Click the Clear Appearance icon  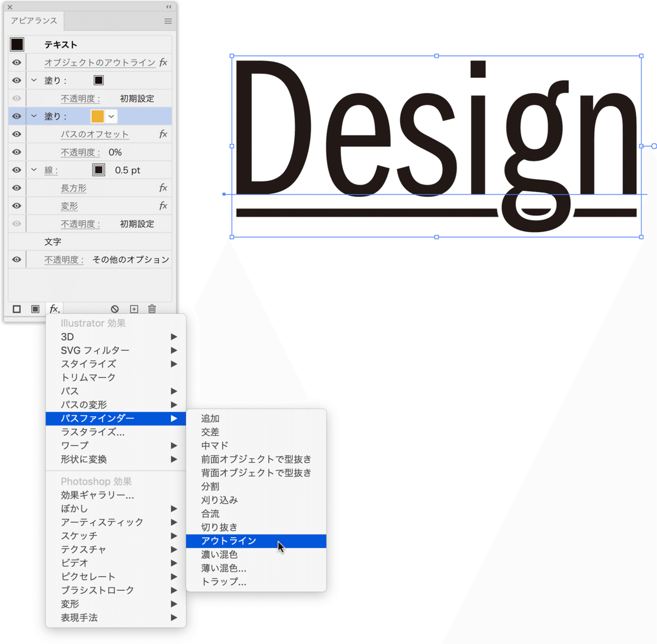(x=114, y=309)
